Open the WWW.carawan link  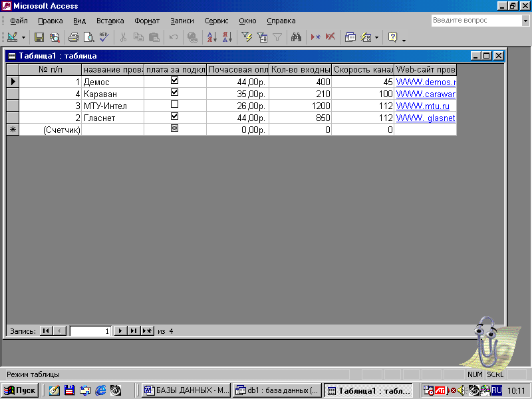coord(426,94)
